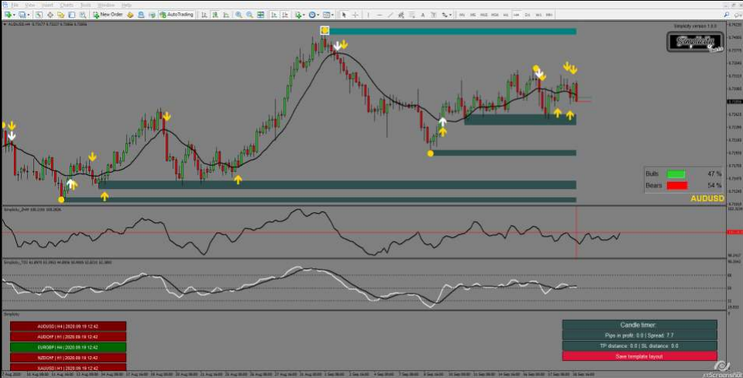Open the Window menu
The height and width of the screenshot is (378, 743).
[x=106, y=5]
